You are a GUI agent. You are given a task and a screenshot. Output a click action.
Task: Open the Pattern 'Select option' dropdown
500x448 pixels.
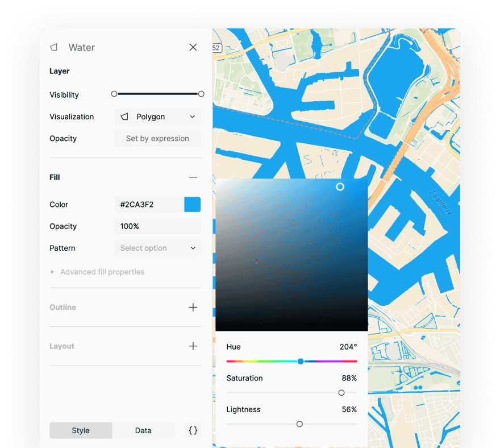tap(157, 248)
